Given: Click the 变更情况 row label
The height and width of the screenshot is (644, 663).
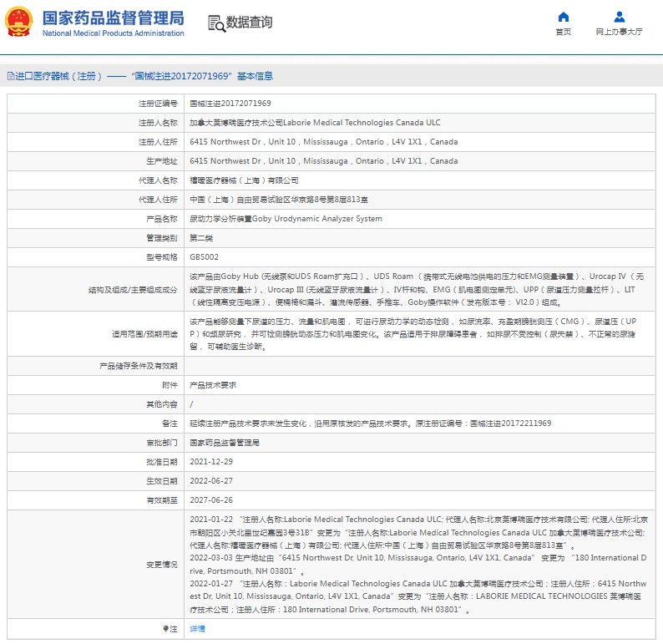Looking at the screenshot, I should pos(162,565).
